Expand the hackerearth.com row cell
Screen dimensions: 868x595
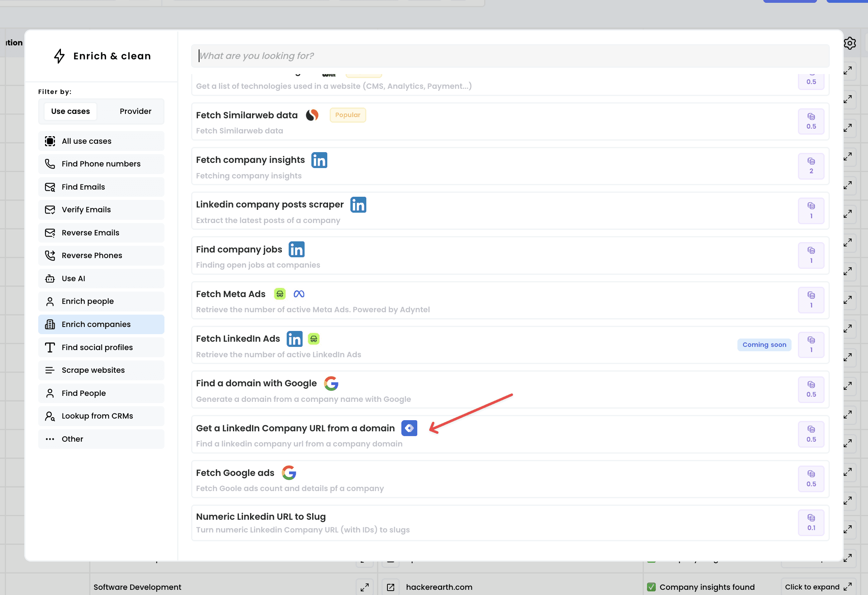pos(391,587)
